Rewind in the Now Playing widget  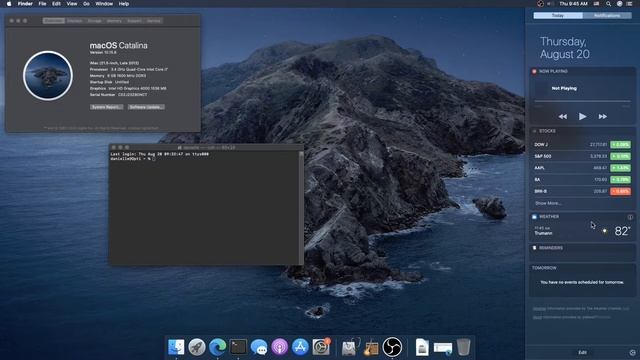click(x=562, y=117)
